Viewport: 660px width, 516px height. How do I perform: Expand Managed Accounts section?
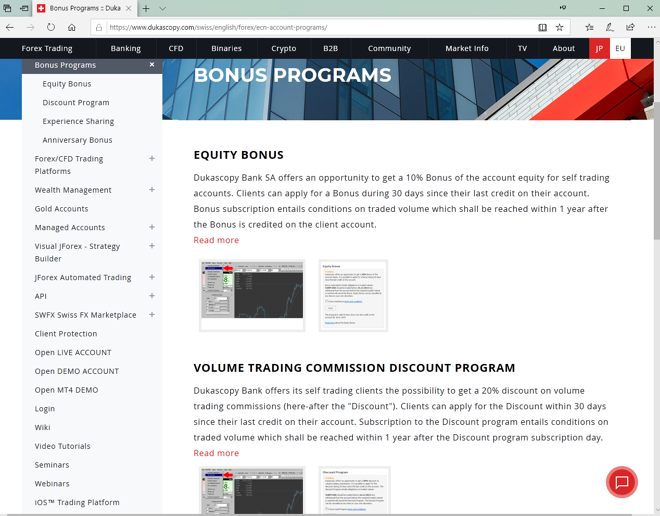click(152, 227)
